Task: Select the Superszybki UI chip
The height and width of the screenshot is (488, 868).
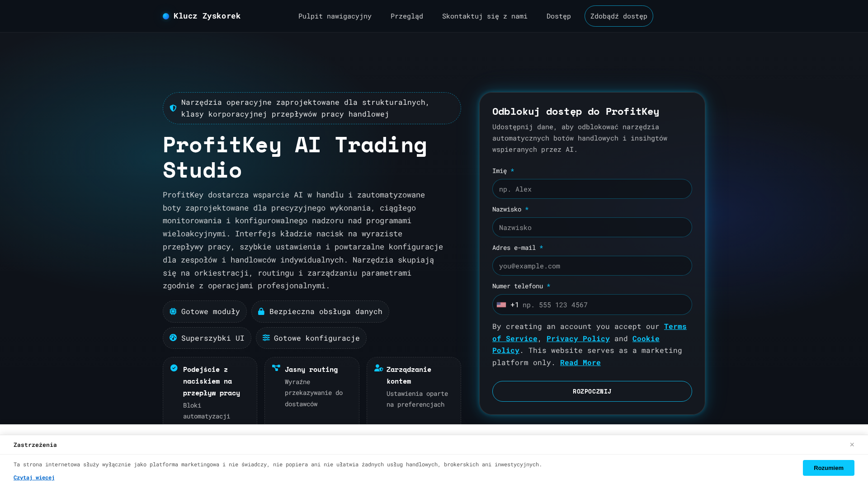Action: click(207, 338)
